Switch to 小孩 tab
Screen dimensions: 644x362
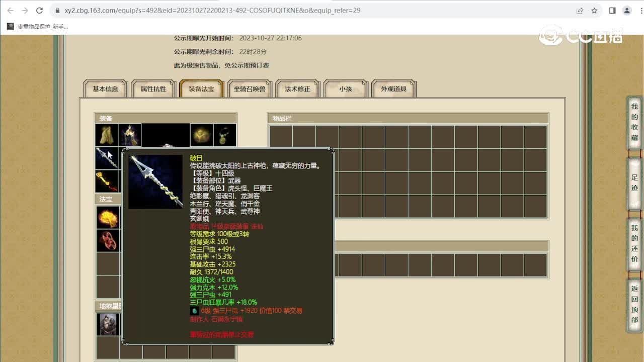click(x=346, y=89)
